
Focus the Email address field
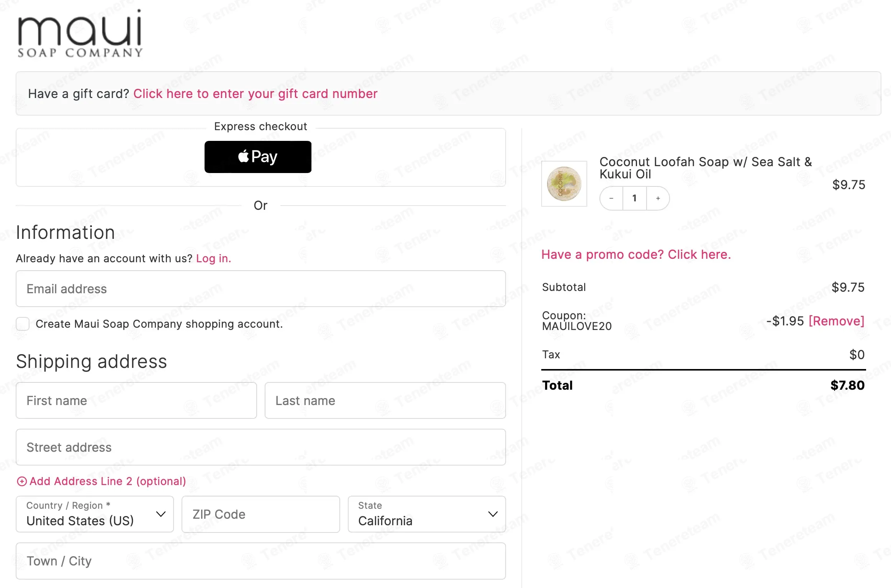click(260, 289)
